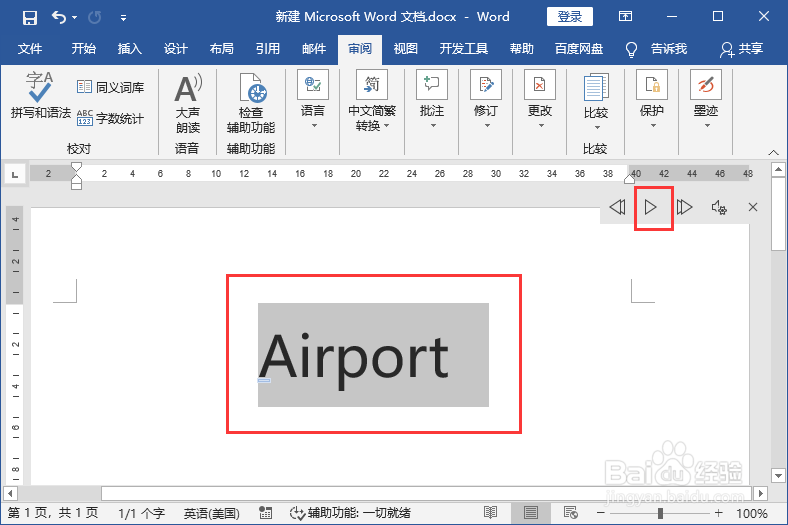Save the document with the floppy disk icon
Image resolution: width=788 pixels, height=525 pixels.
click(30, 18)
